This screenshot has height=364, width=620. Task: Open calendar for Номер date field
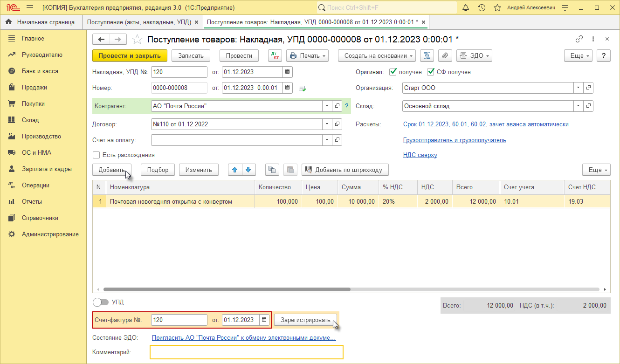[x=288, y=88]
